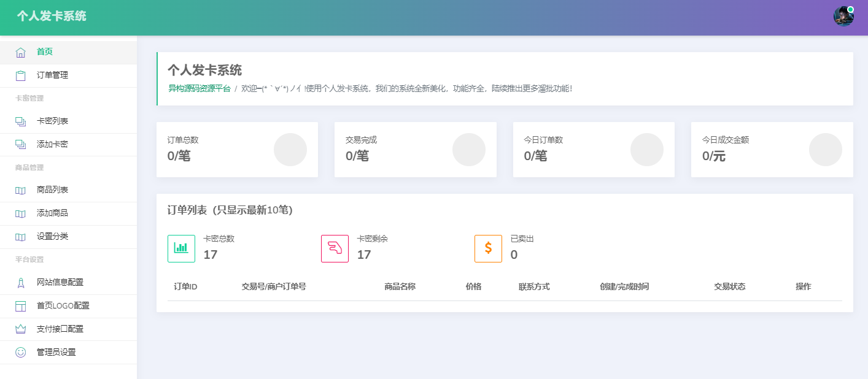Image resolution: width=868 pixels, height=379 pixels.
Task: Click the 添加卡密 sidebar icon
Action: point(21,144)
